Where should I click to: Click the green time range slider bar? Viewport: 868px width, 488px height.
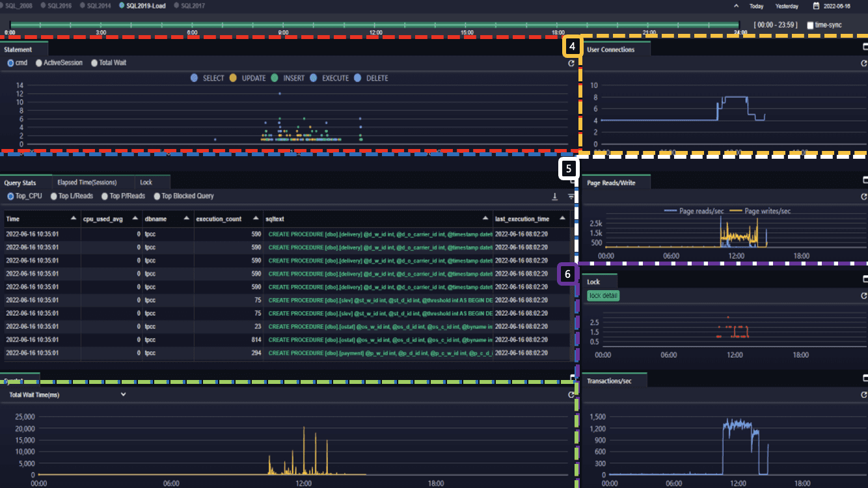pyautogui.click(x=375, y=25)
